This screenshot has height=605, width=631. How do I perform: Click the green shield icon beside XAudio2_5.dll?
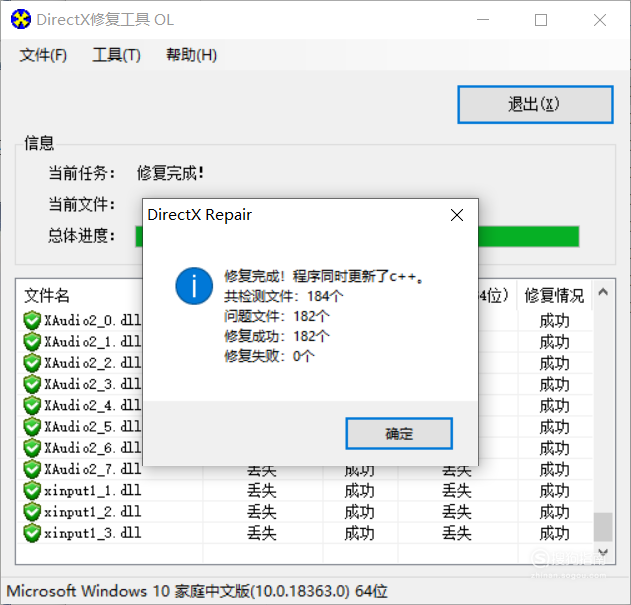32,427
